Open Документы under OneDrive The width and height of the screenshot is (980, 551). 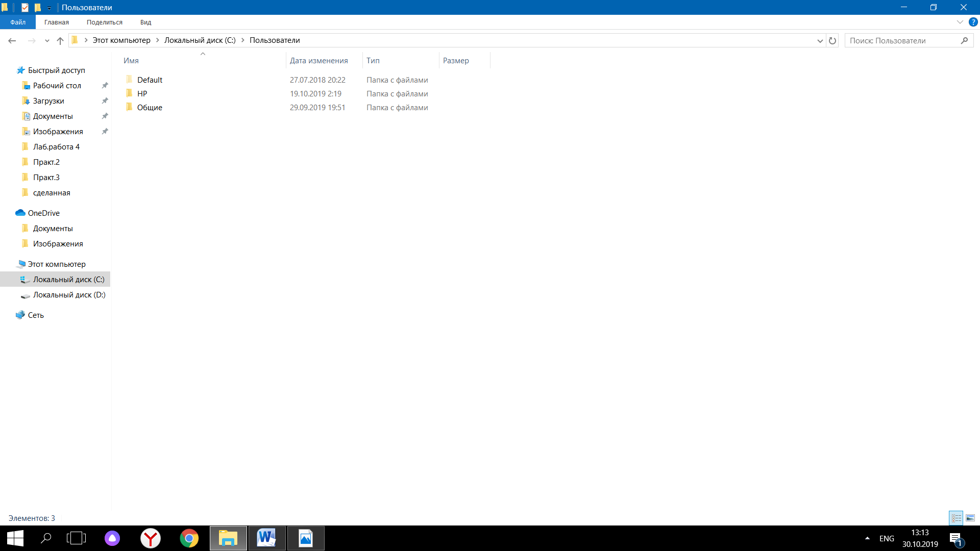coord(53,229)
